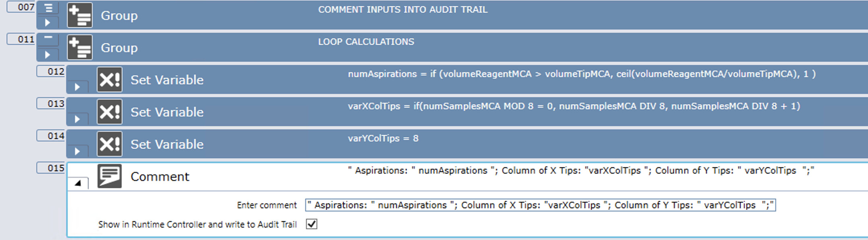This screenshot has height=240, width=868.
Task: Expand the line 007 group arrow
Action: 48,23
